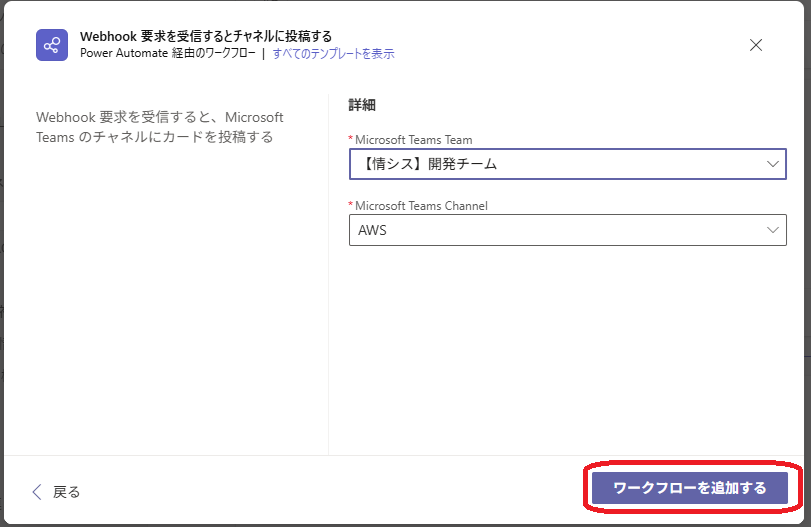This screenshot has width=811, height=527.
Task: Click the 詳細 section heading
Action: pos(362,105)
